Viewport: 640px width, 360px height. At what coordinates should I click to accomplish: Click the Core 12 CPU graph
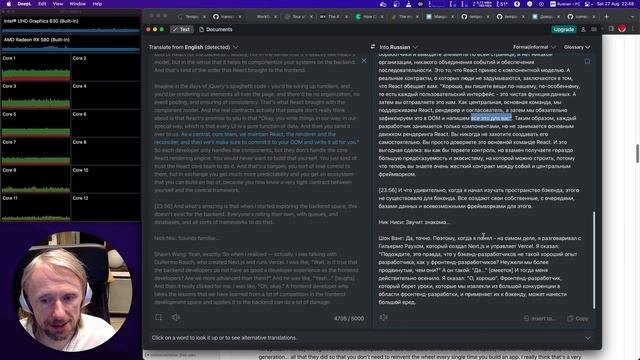106,208
